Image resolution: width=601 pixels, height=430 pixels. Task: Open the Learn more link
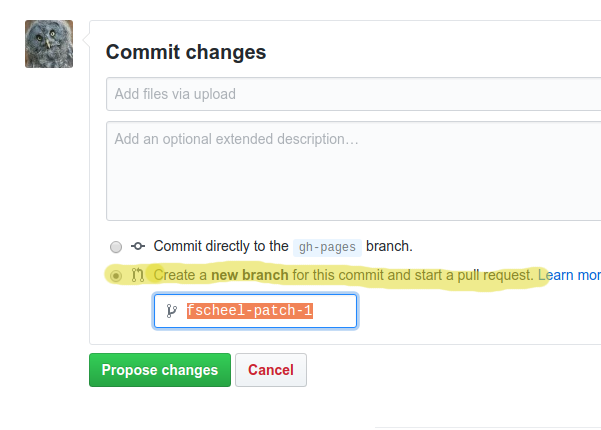(x=570, y=275)
